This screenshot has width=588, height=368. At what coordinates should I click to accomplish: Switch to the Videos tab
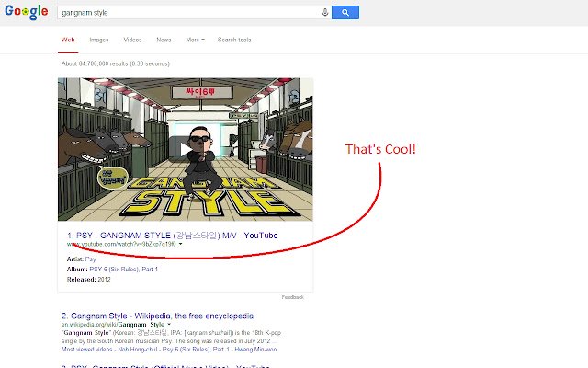coord(132,40)
